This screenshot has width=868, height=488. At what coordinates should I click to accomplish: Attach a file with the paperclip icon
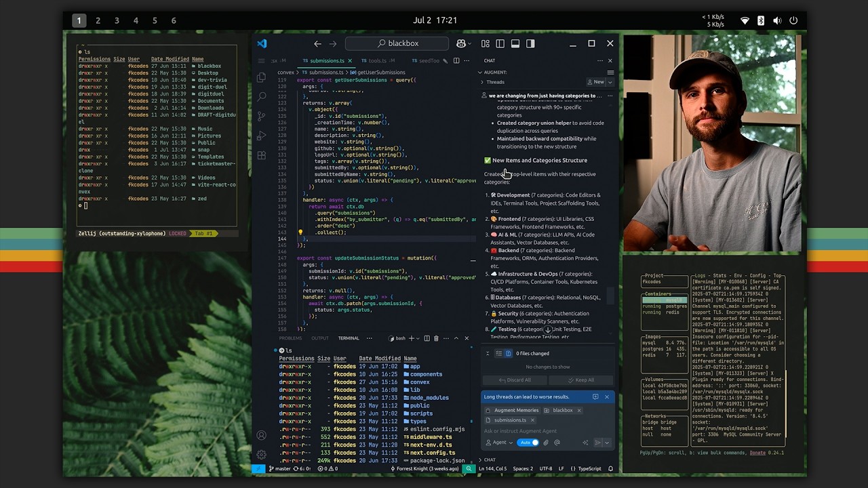coord(546,443)
